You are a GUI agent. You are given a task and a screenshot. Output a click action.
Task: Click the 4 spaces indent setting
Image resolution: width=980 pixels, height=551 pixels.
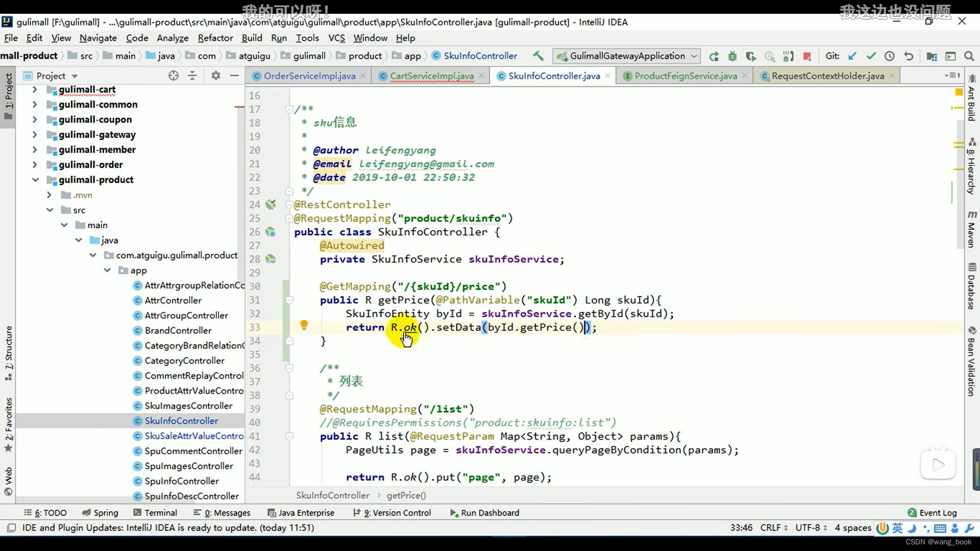point(852,528)
